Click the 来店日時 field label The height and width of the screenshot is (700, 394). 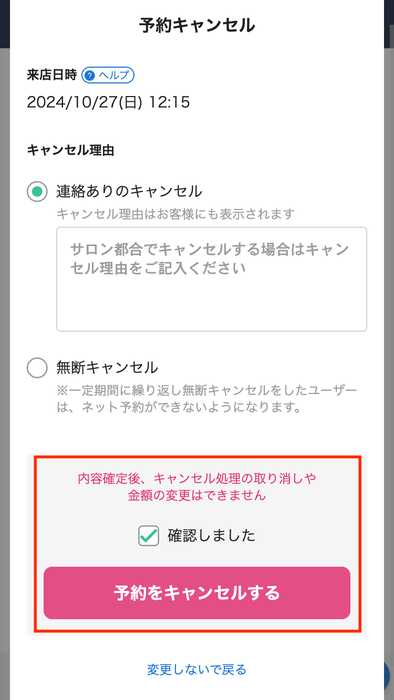52,75
